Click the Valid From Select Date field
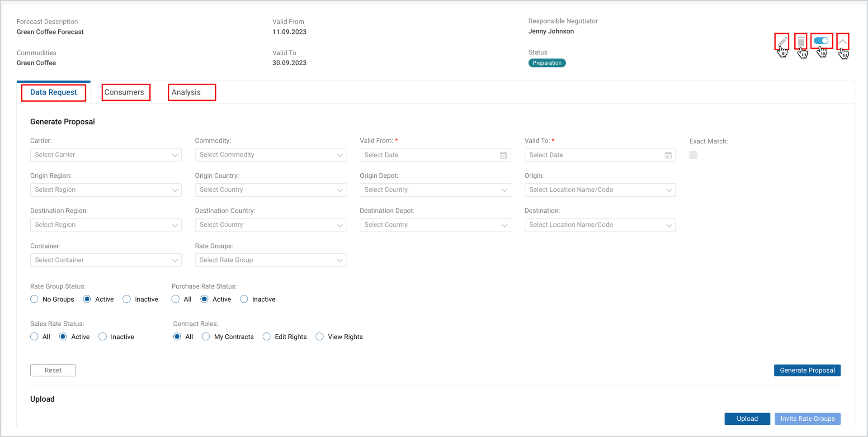 [x=435, y=155]
